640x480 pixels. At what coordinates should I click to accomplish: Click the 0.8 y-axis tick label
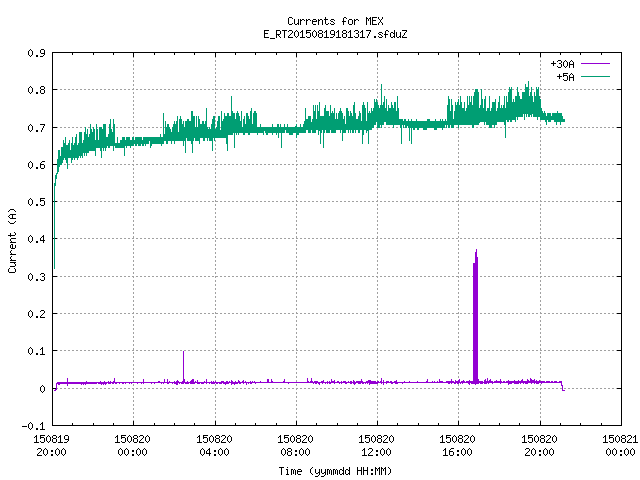click(x=36, y=90)
